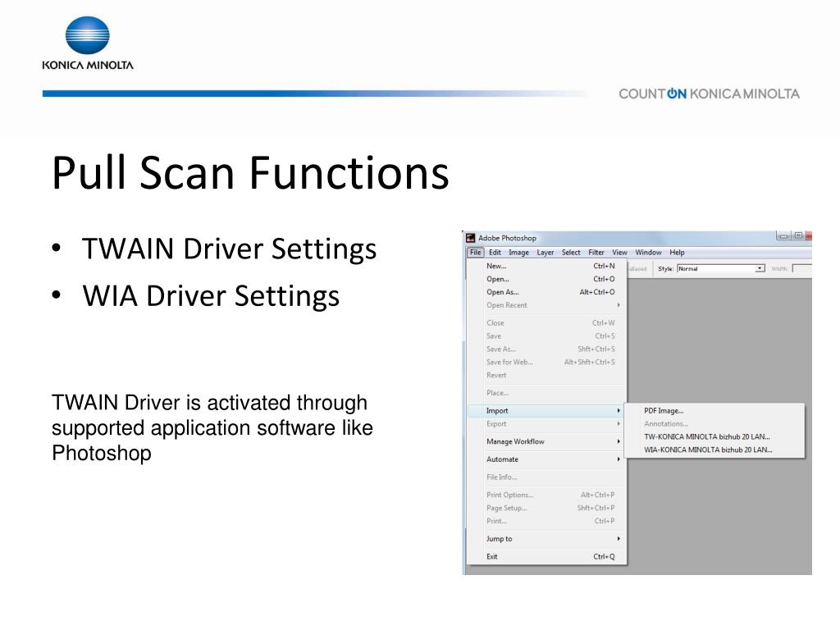Select WIA-KONICA MINOLTA bizhub 20 LAN import
Image resolution: width=840 pixels, height=630 pixels.
[x=714, y=450]
